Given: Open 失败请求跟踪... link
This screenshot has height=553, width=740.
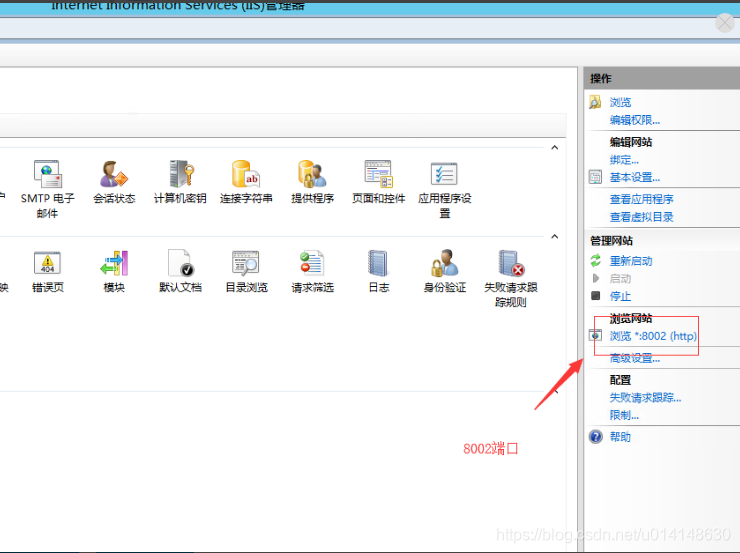Looking at the screenshot, I should [x=645, y=398].
